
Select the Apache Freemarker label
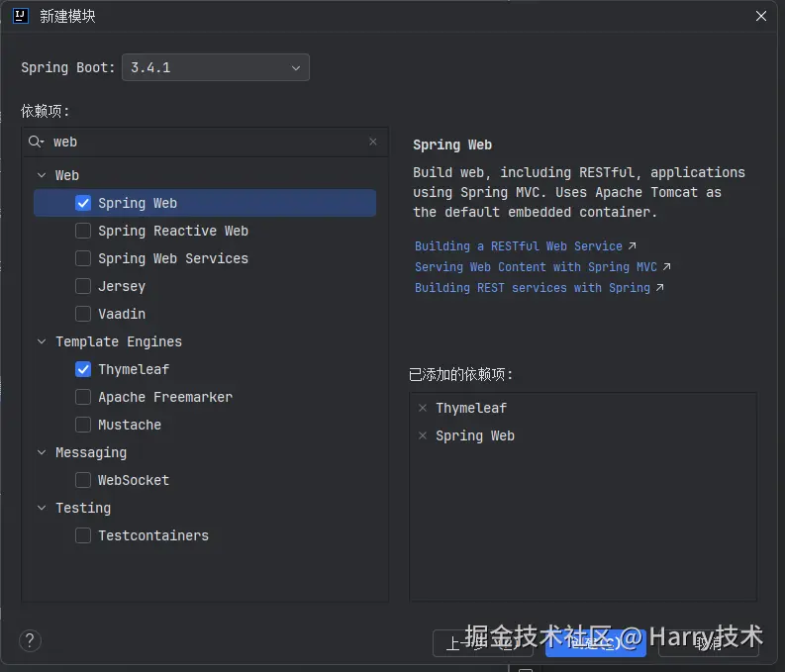[x=165, y=397]
